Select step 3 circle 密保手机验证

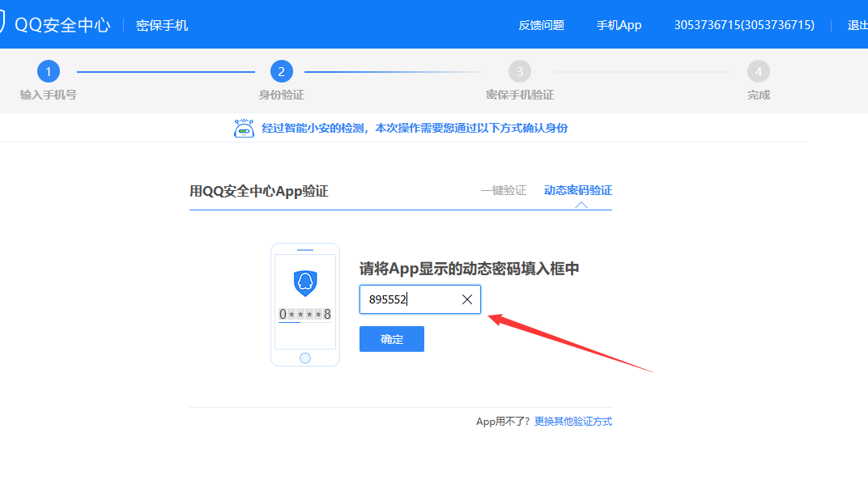click(520, 71)
